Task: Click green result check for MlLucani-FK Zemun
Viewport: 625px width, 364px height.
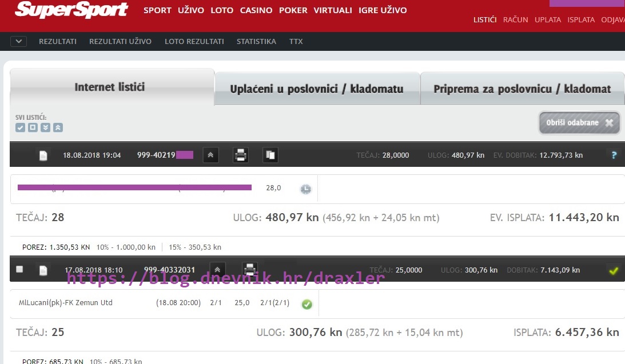Action: [306, 304]
